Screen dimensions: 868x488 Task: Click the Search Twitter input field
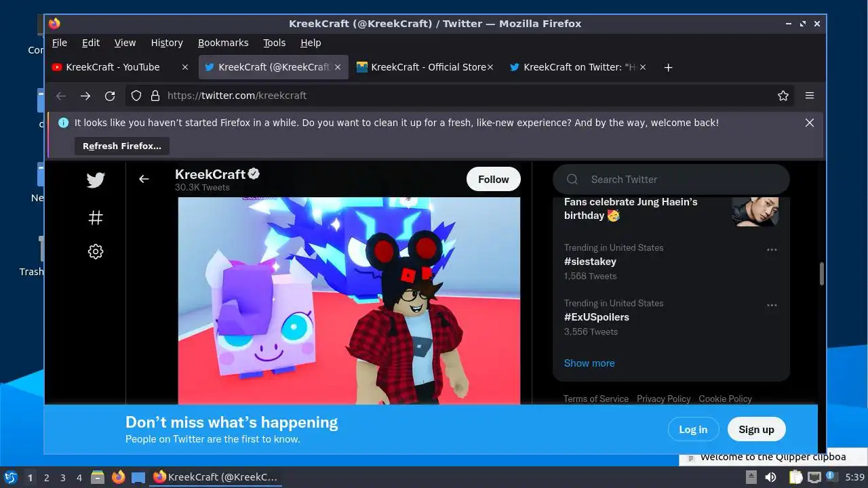671,179
